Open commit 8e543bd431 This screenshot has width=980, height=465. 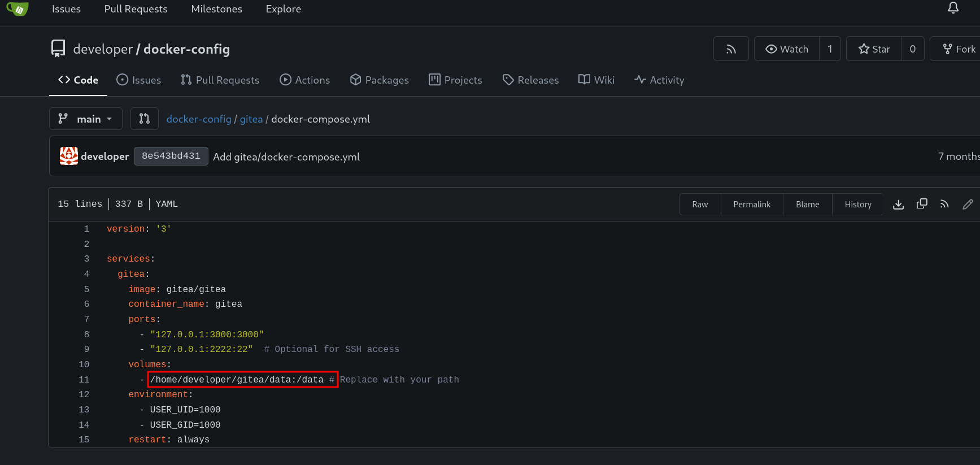171,156
